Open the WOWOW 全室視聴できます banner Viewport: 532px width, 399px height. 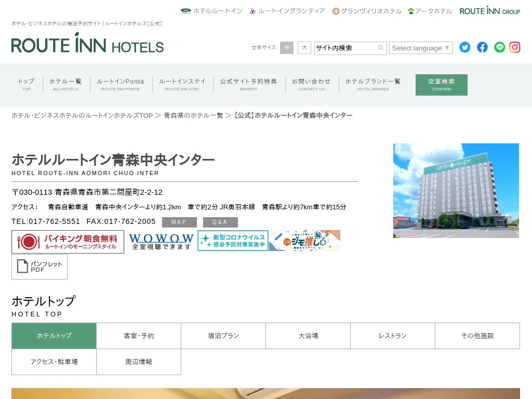tap(161, 241)
